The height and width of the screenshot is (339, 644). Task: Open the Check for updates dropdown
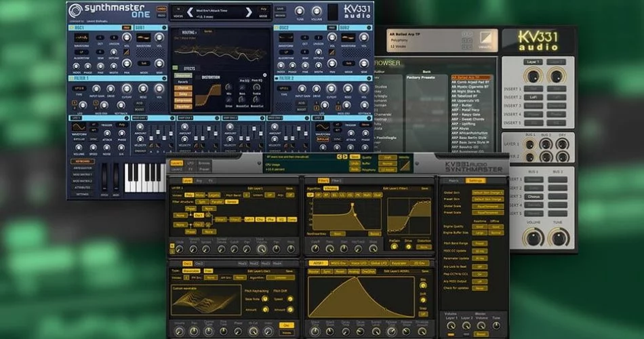coord(480,288)
